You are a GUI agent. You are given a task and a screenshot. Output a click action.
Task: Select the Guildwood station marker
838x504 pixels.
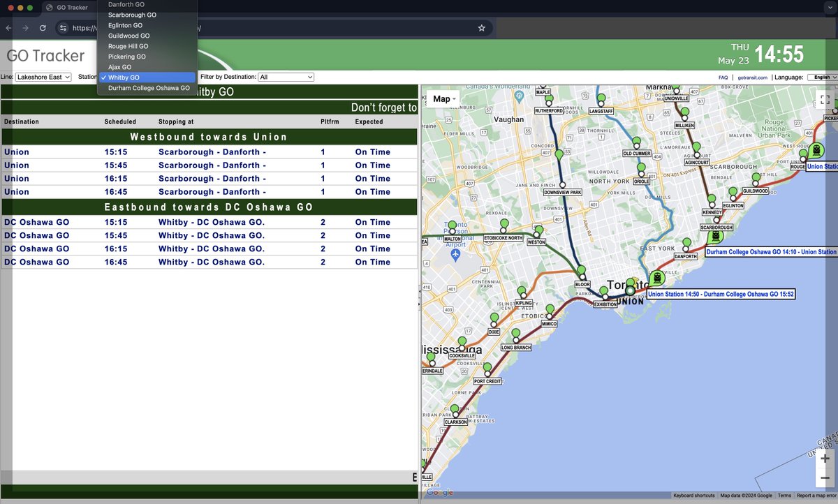[x=755, y=179]
